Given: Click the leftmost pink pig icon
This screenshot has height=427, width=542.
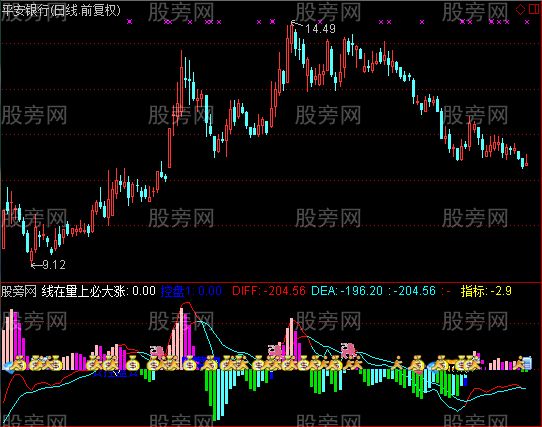Looking at the screenshot, I should (158, 351).
